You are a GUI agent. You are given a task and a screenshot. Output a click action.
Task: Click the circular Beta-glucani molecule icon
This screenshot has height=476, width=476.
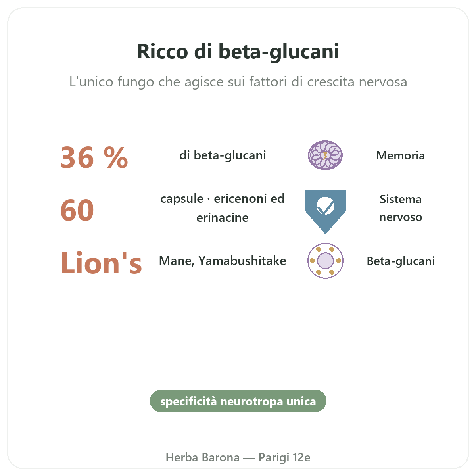(325, 261)
